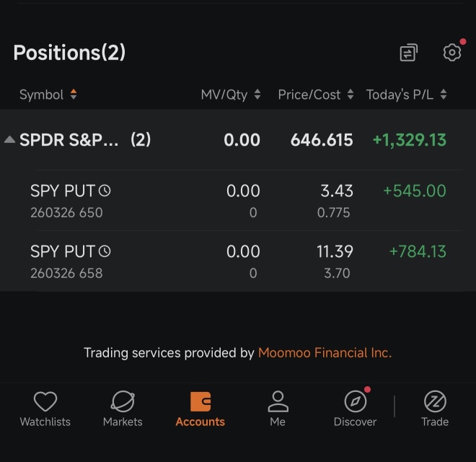Tap the +1,329.13 today's P/L value
Viewport: 476px width, 462px height.
(x=409, y=140)
